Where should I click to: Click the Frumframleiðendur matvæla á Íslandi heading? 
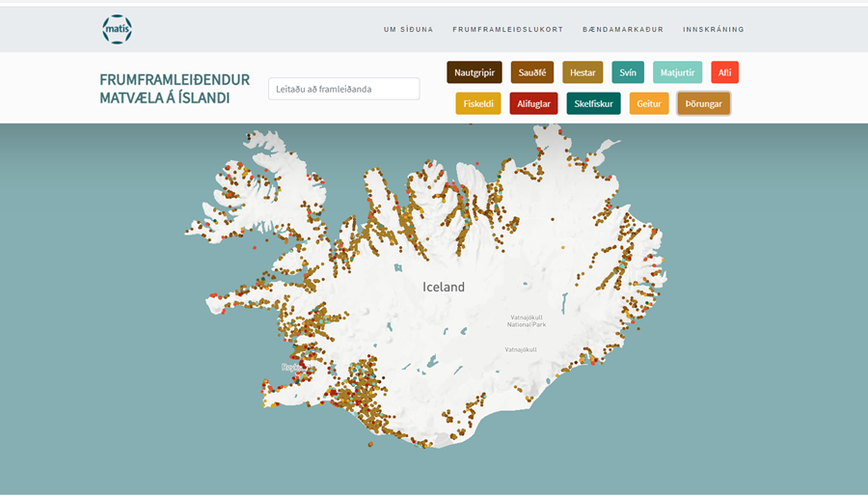click(x=175, y=89)
